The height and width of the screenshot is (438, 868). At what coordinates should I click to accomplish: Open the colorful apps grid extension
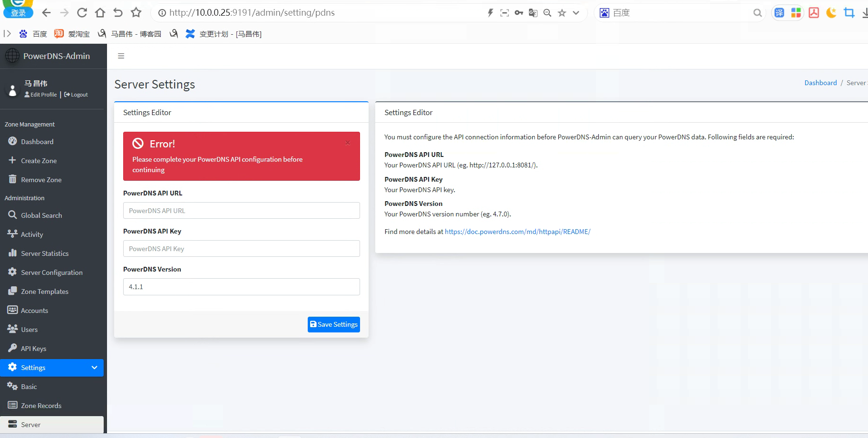(796, 13)
